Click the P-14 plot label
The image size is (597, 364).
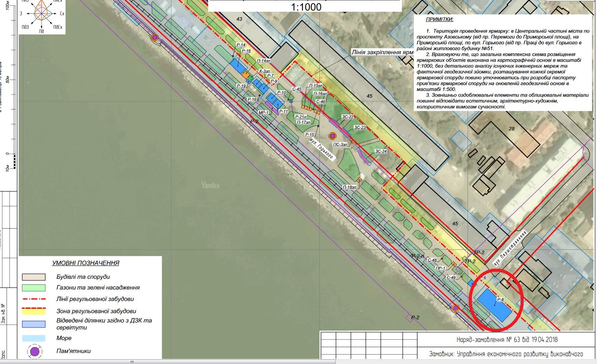coord(241,45)
